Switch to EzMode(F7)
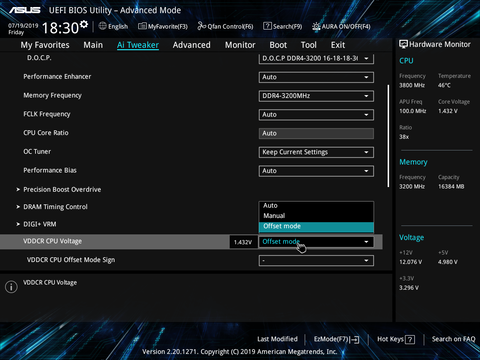480x360 pixels. coord(336,339)
